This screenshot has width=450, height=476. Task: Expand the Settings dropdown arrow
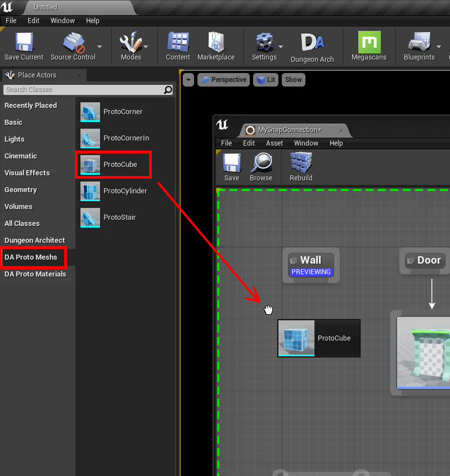click(x=281, y=47)
